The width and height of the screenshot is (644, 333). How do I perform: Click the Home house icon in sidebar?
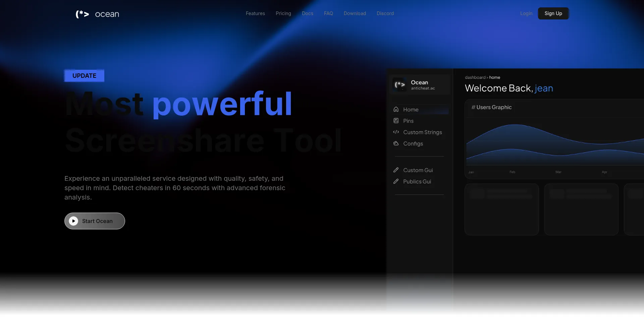pyautogui.click(x=396, y=109)
